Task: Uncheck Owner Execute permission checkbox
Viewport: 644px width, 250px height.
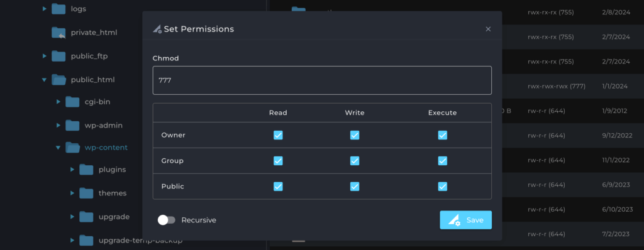Action: (x=442, y=135)
